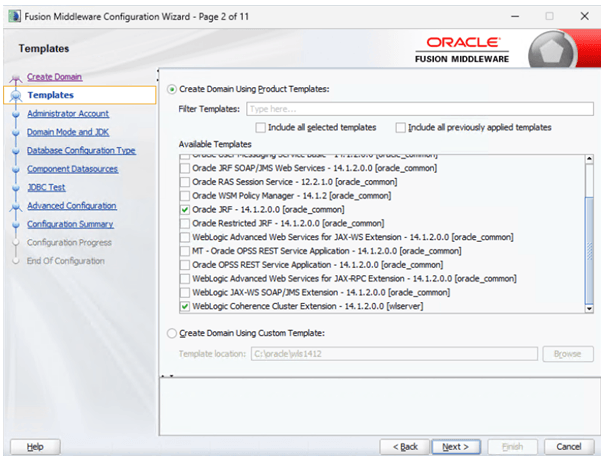
Task: Click Administrator Account step node bullet
Action: [16, 114]
